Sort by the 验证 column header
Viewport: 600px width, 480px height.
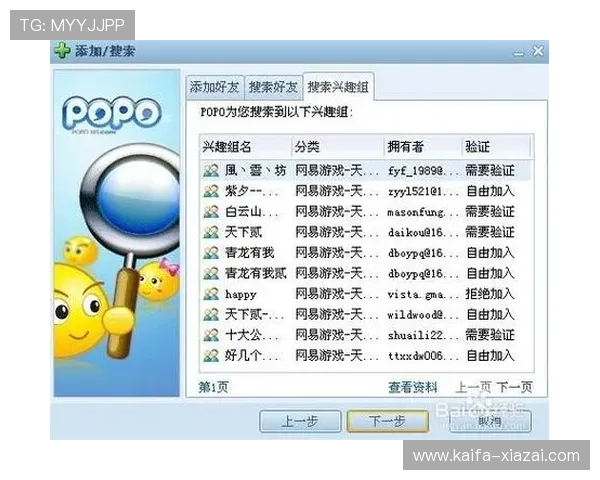(x=496, y=147)
